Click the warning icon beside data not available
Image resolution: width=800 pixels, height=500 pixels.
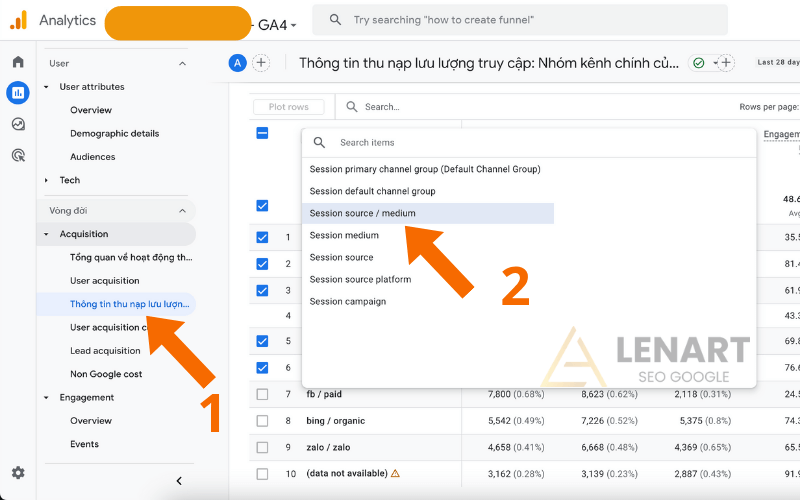pyautogui.click(x=395, y=473)
